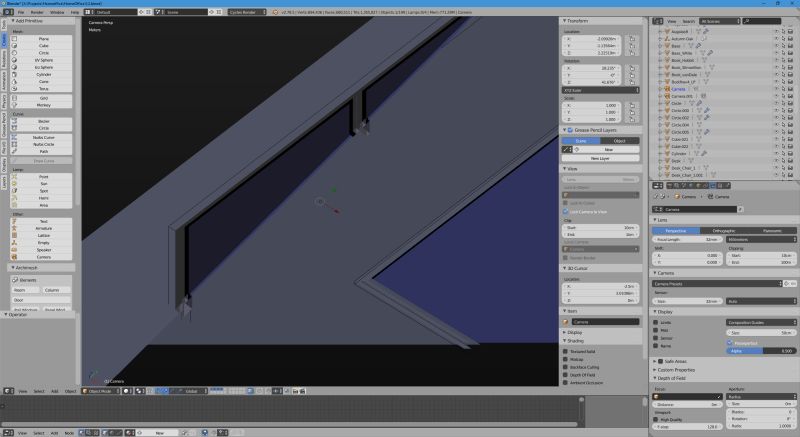Lock the Scale Y transform
Screen dimensions: 800x437
[x=632, y=112]
